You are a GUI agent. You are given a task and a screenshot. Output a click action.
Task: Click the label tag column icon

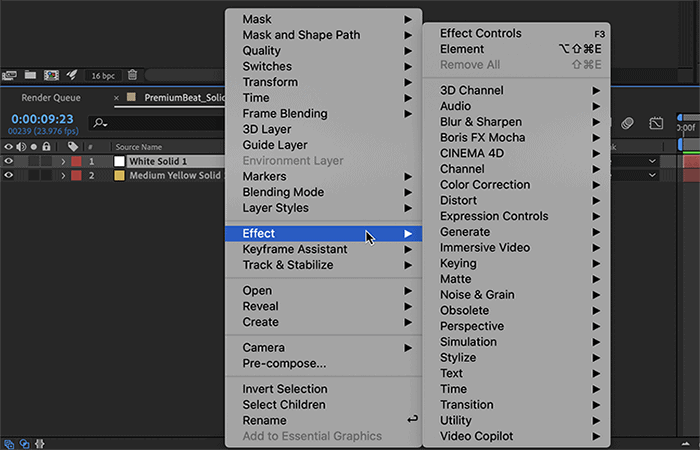73,146
